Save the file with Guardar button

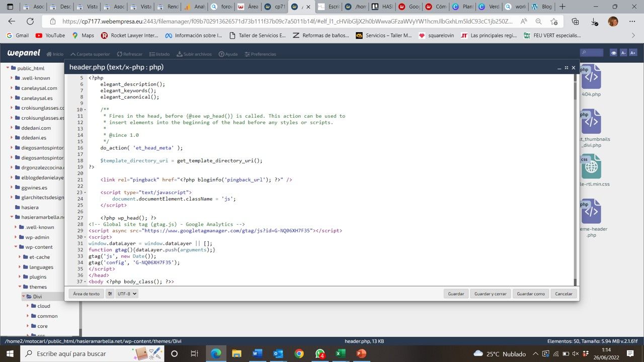click(456, 294)
